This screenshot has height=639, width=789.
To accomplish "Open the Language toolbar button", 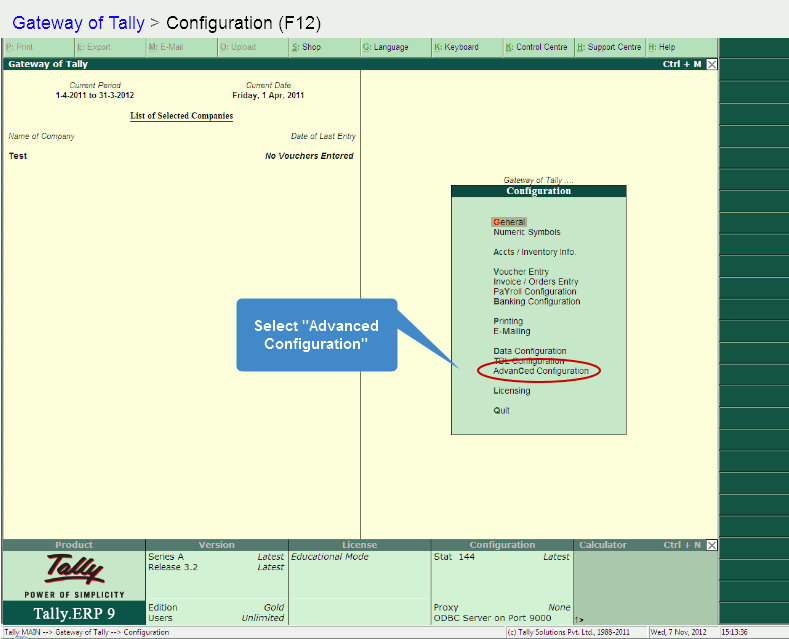I will click(x=397, y=47).
